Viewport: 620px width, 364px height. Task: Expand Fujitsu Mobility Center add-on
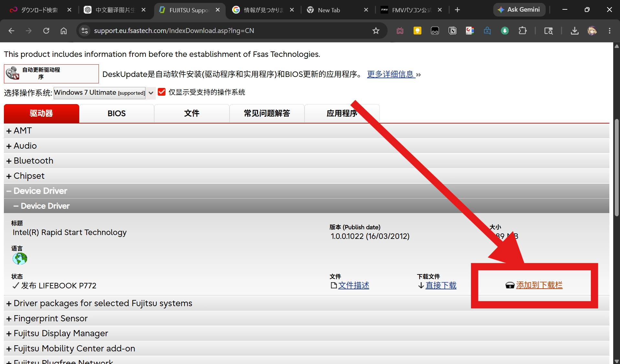(306, 348)
